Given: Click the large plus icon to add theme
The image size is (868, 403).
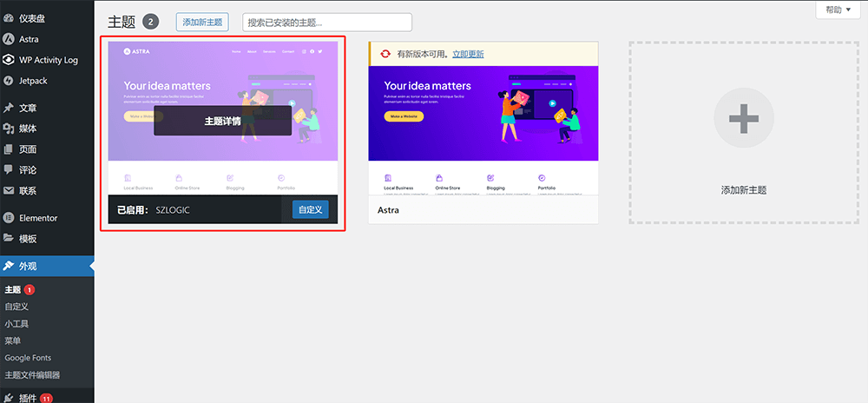Looking at the screenshot, I should coord(744,117).
